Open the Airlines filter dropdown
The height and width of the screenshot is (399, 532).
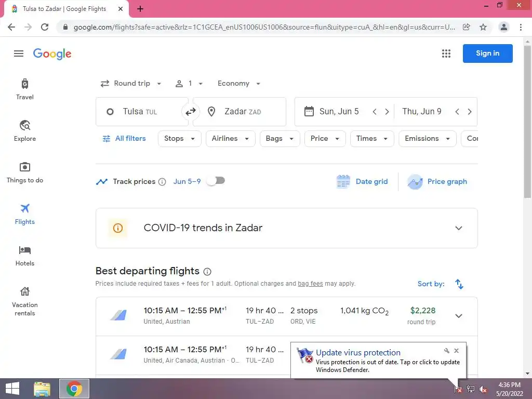point(230,138)
